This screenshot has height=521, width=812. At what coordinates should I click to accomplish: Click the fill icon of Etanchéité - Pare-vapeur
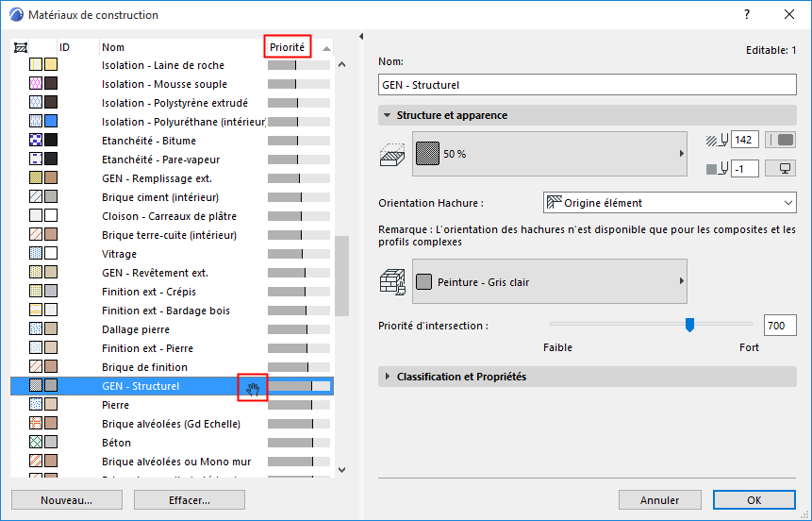click(x=36, y=160)
